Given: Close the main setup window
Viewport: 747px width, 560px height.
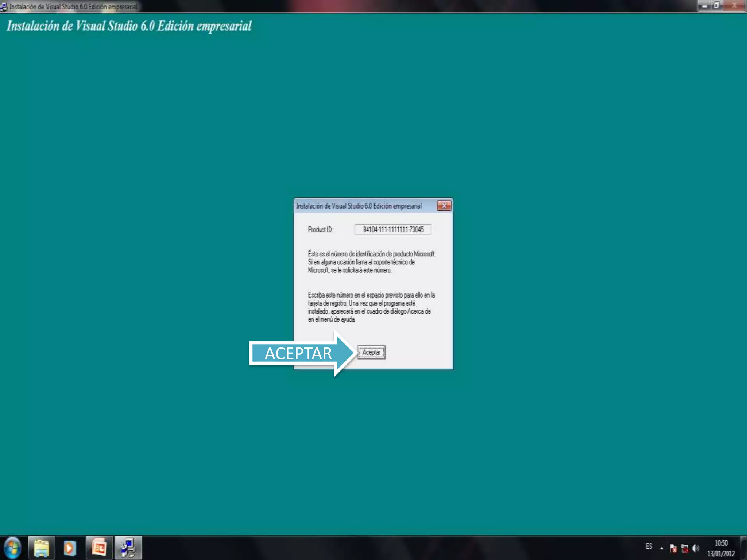Looking at the screenshot, I should pyautogui.click(x=735, y=6).
